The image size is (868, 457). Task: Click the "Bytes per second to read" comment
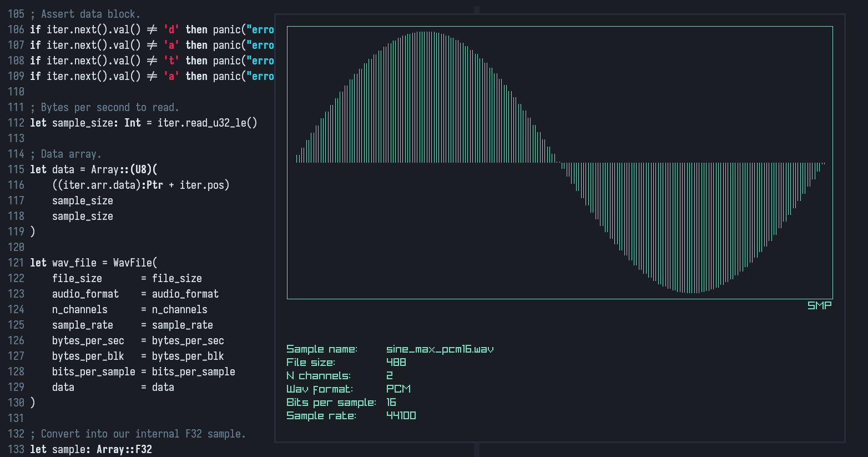(109, 107)
